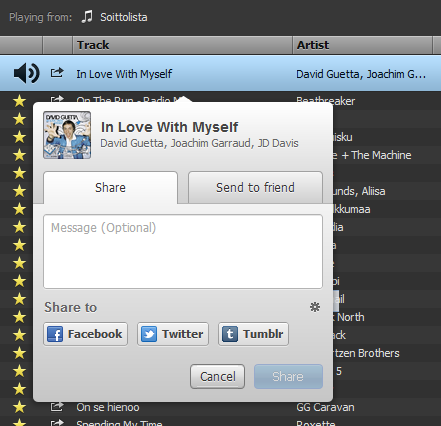This screenshot has height=426, width=441.
Task: Click Breathbreaker artist cell
Action: [x=326, y=101]
